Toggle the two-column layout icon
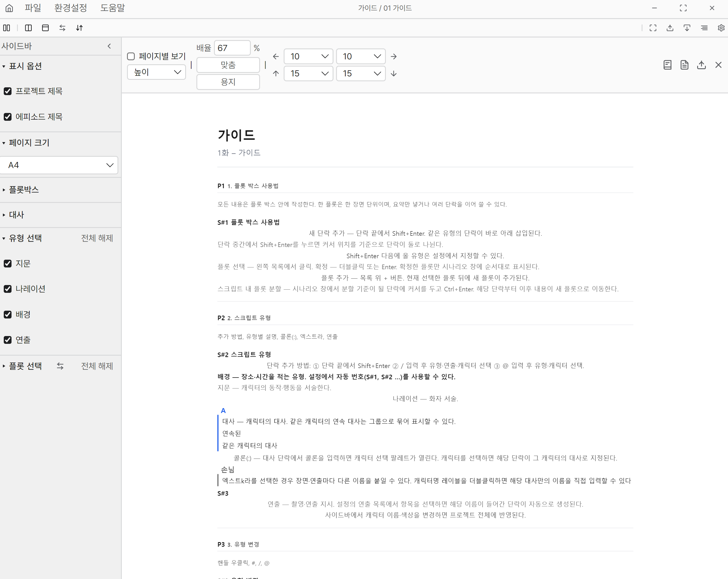Screen dimensions: 728x579 point(7,28)
